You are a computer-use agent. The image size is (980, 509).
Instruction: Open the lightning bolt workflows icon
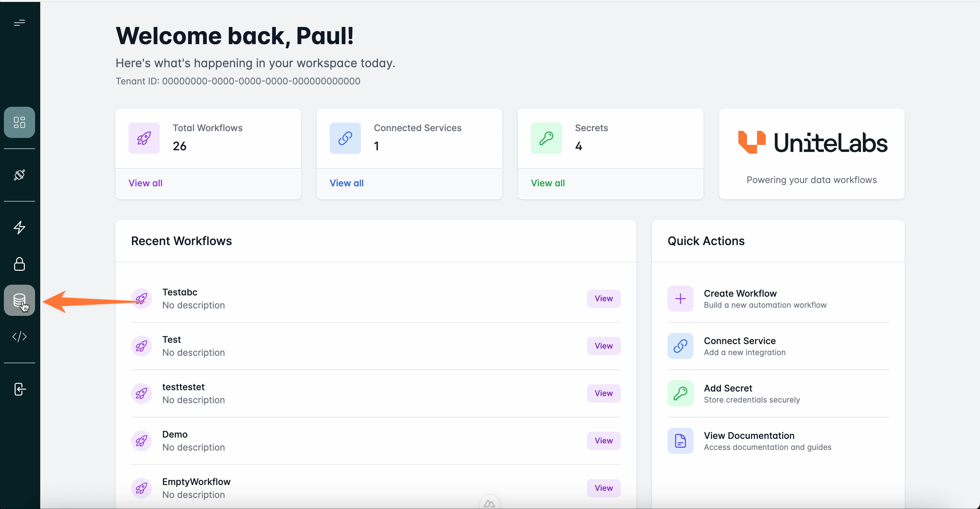click(19, 227)
